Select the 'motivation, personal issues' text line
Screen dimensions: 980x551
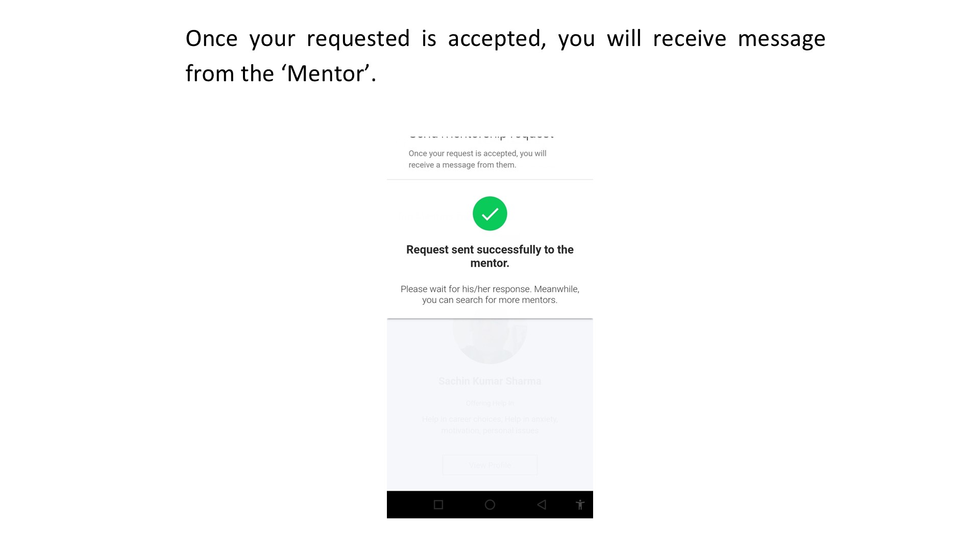490,430
